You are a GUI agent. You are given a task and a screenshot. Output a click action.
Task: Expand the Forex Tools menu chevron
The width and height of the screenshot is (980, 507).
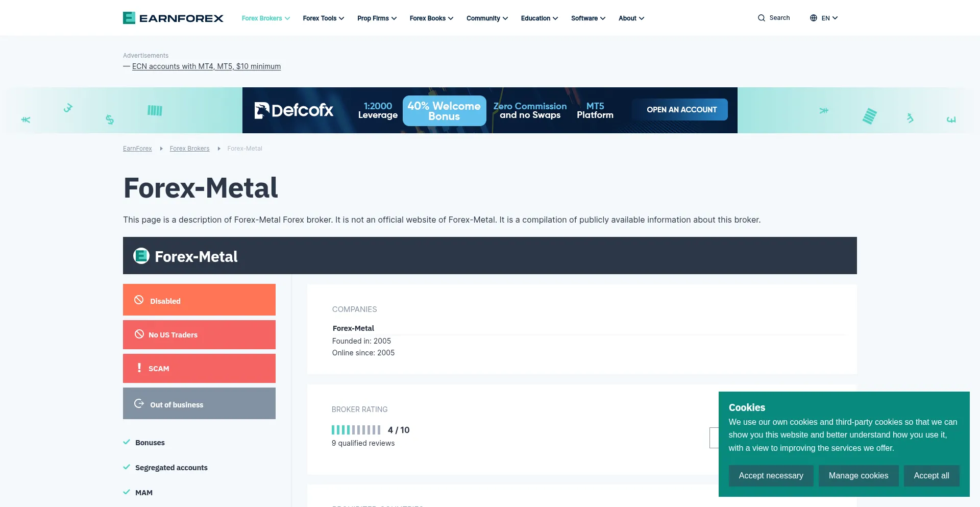coord(341,18)
